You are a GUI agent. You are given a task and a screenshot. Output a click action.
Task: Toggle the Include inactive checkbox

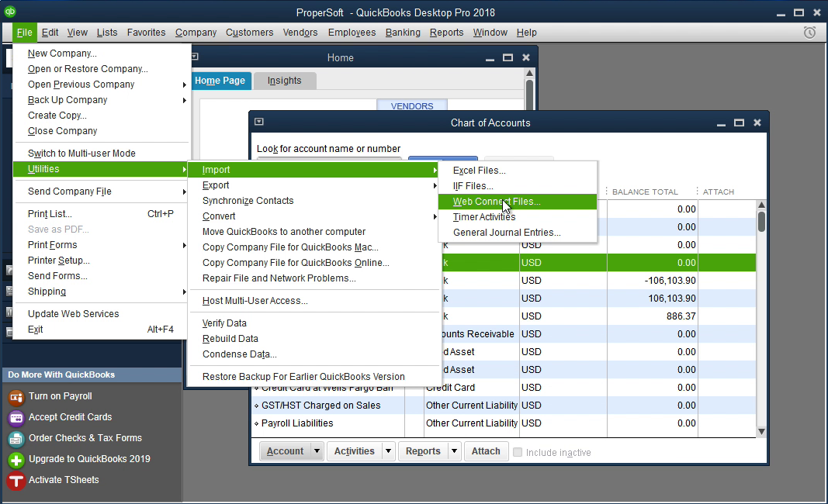[x=518, y=452]
